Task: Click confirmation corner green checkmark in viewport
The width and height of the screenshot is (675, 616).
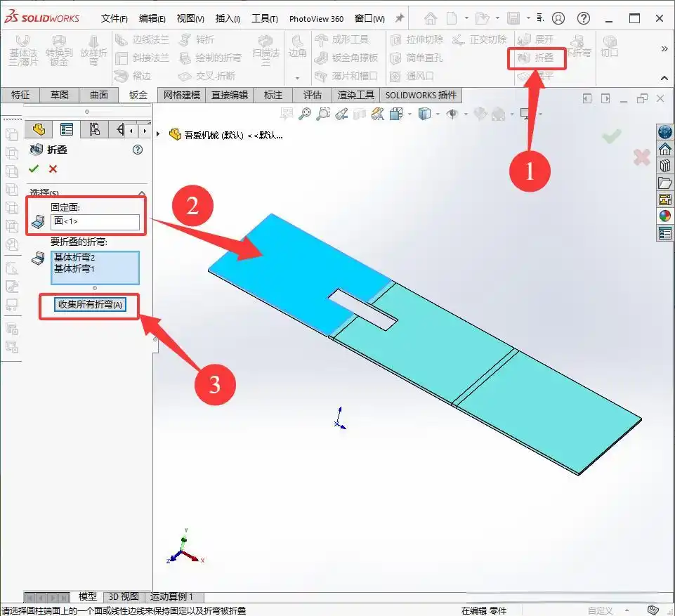Action: [612, 136]
